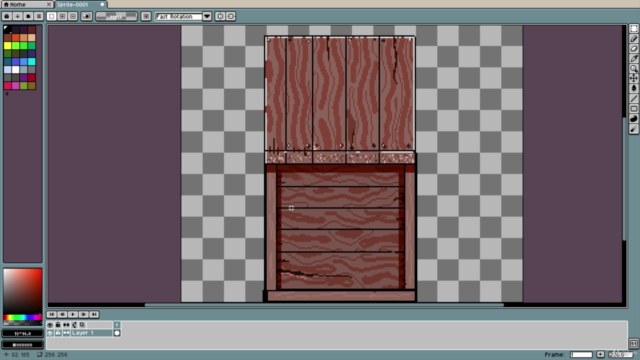Click the Frame number input field

click(x=581, y=354)
